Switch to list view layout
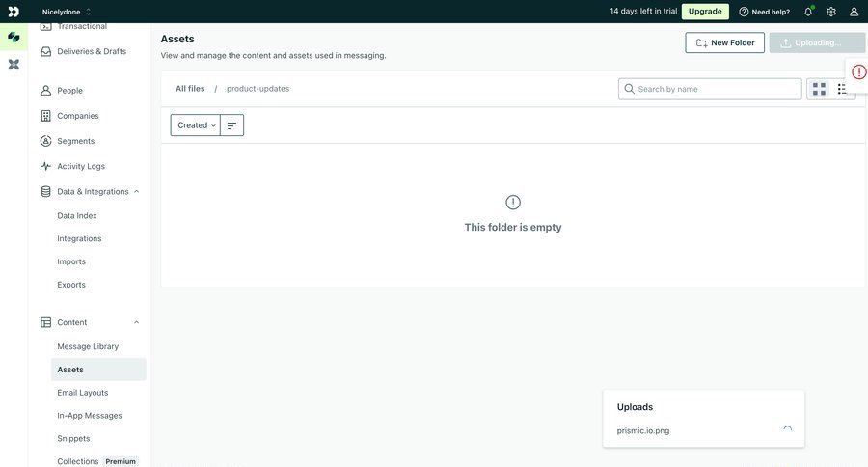 click(x=842, y=89)
